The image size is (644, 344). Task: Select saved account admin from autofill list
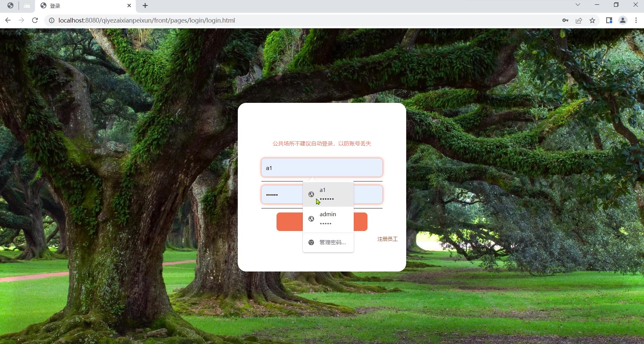click(328, 219)
